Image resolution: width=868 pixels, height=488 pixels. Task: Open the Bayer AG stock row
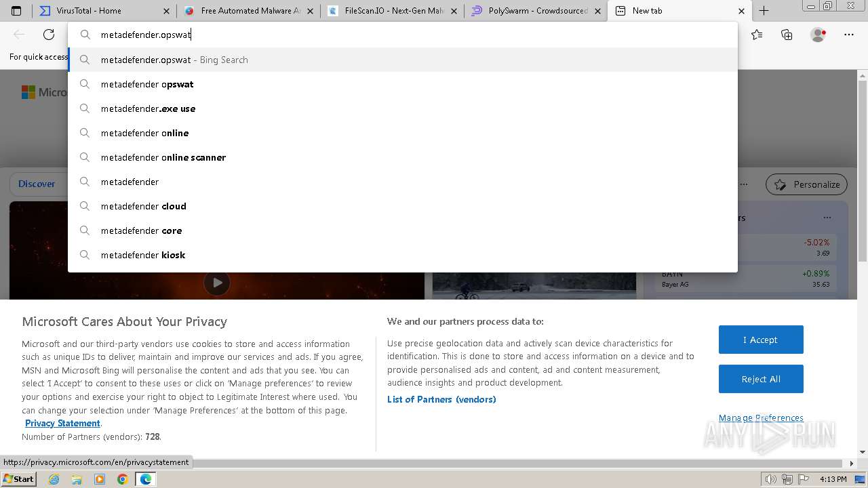(746, 279)
